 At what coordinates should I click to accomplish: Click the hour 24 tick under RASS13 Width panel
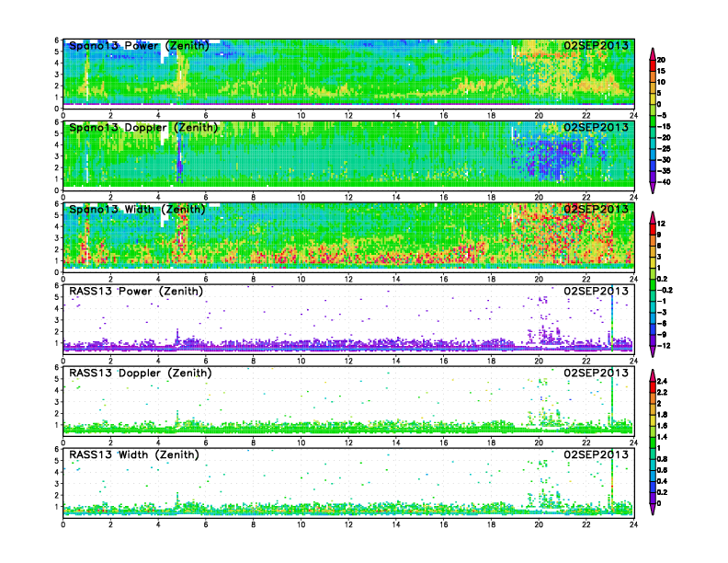point(633,524)
